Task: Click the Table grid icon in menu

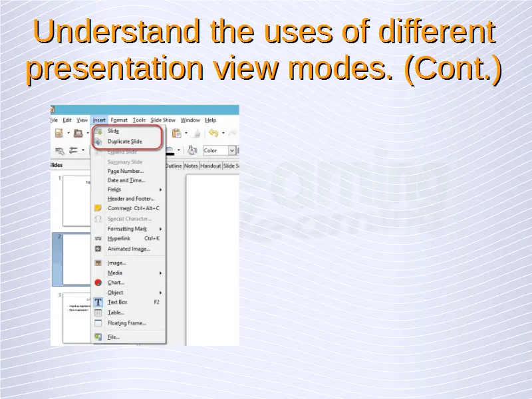Action: (x=98, y=313)
